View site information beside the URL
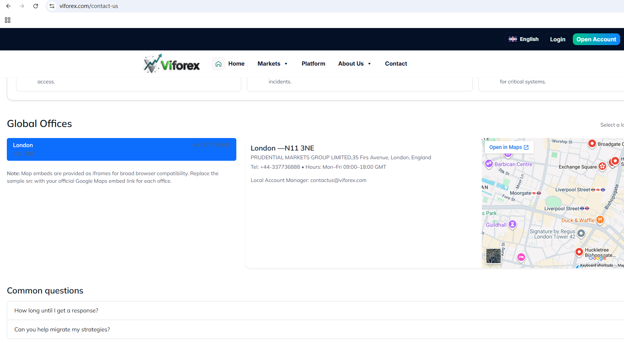624x364 pixels. pos(52,6)
